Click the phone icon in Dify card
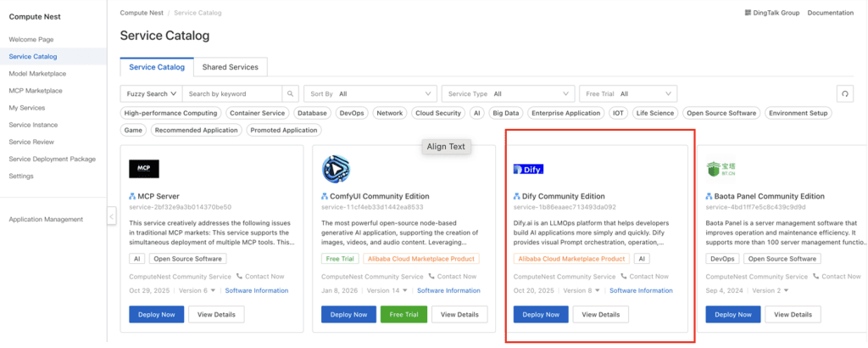This screenshot has height=348, width=868. tap(623, 276)
